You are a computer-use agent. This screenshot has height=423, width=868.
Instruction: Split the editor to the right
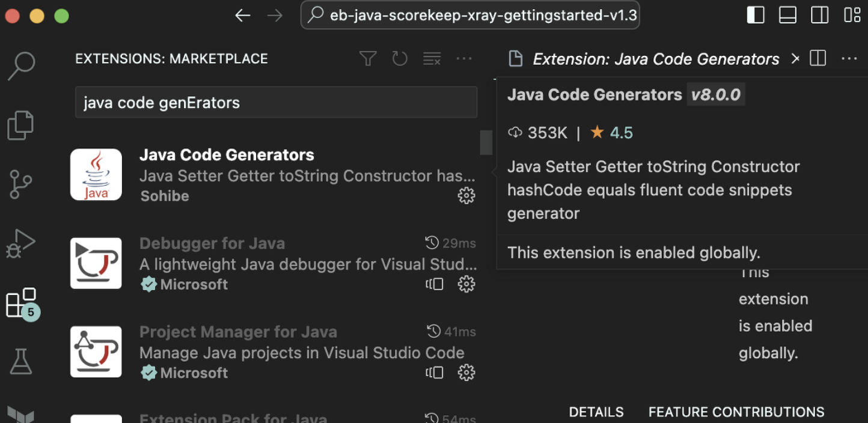click(818, 58)
